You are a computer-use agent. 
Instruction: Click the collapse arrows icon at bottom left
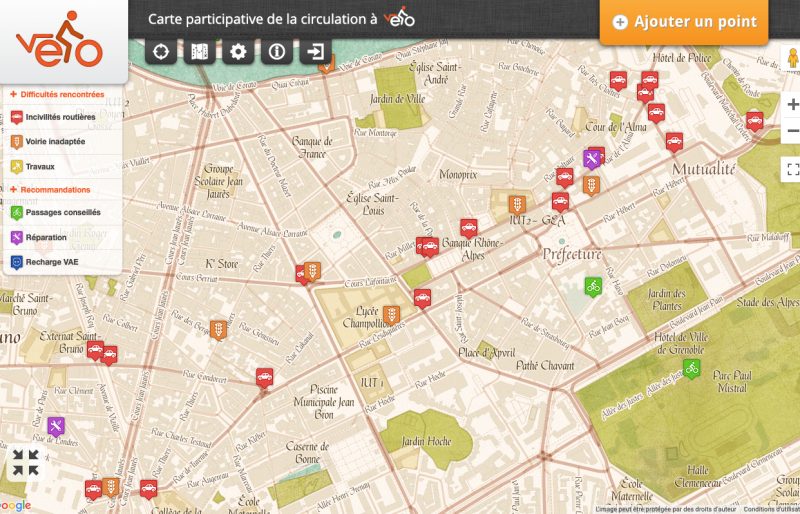point(26,462)
